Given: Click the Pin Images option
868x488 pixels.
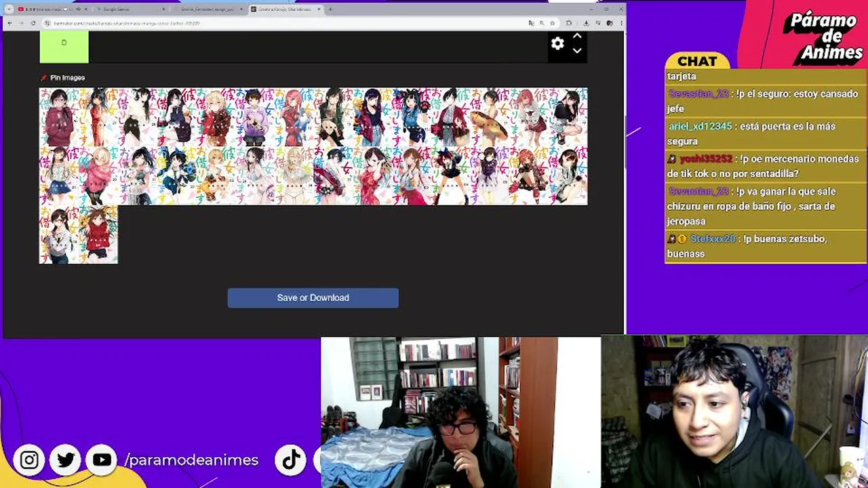Looking at the screenshot, I should tap(63, 78).
